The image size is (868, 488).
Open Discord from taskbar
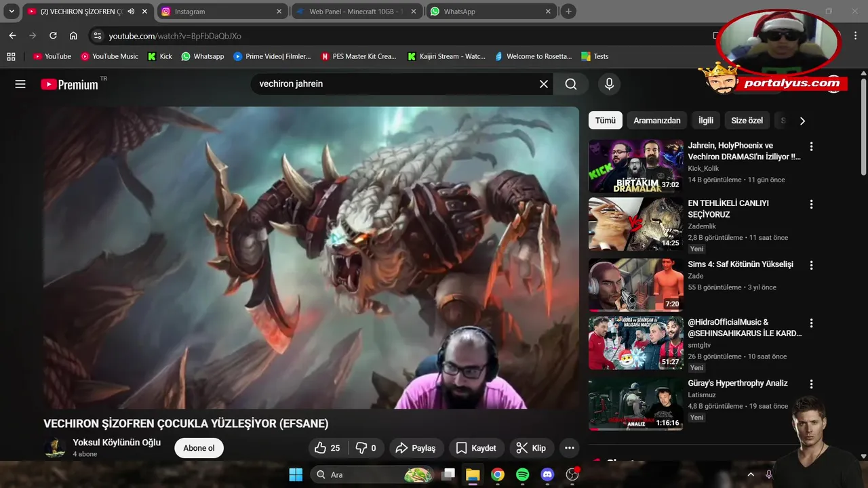(547, 474)
